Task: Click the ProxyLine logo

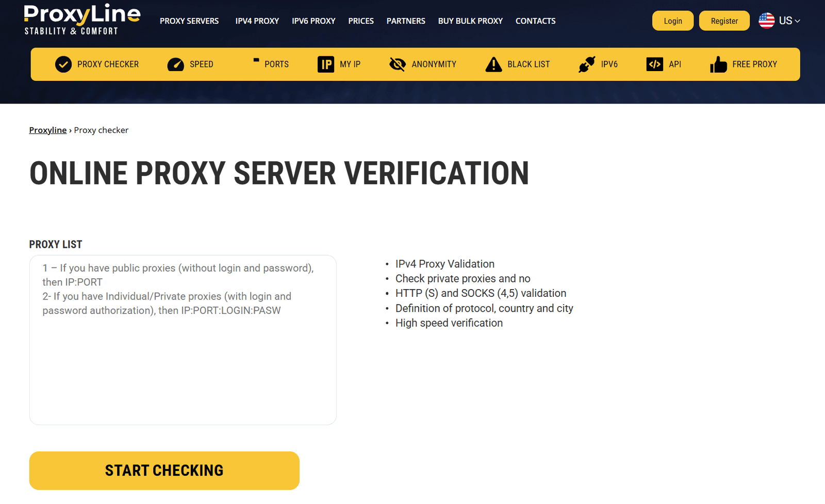Action: (x=82, y=20)
